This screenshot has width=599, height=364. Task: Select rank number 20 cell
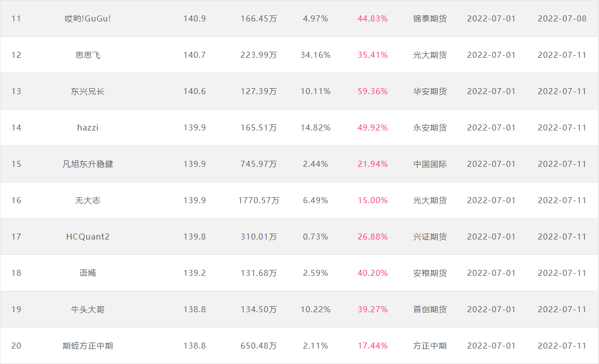point(16,346)
